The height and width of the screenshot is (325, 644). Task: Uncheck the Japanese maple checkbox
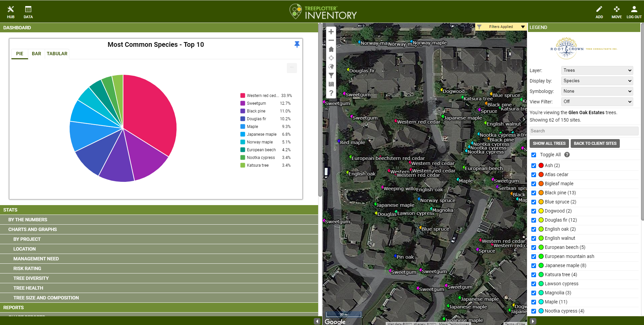pos(534,266)
